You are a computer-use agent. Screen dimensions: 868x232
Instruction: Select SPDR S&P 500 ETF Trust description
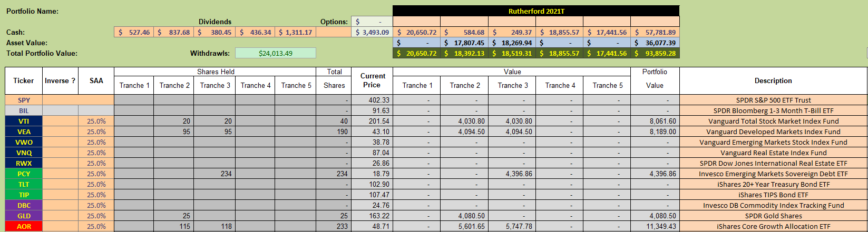point(773,100)
